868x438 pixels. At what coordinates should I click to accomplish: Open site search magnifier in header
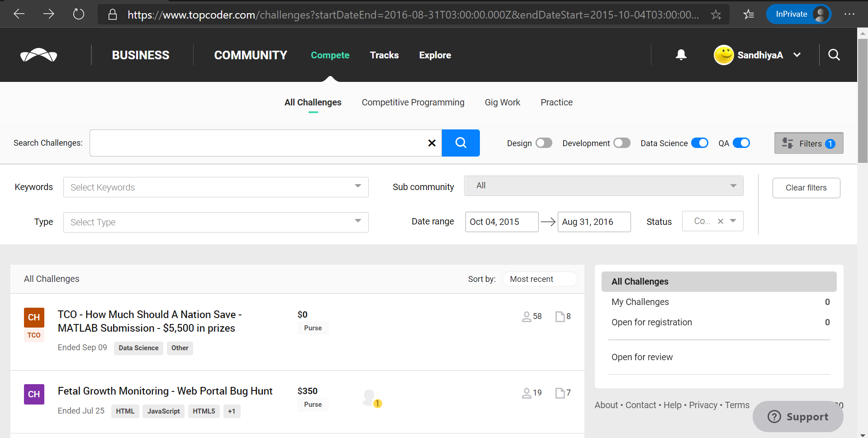[x=834, y=55]
